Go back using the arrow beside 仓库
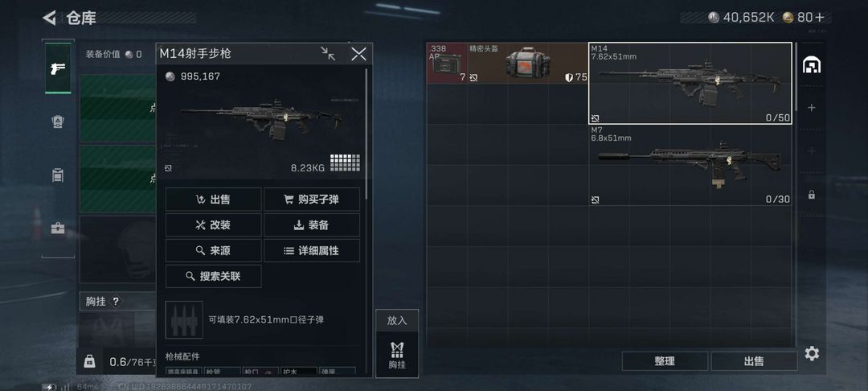 pyautogui.click(x=49, y=18)
